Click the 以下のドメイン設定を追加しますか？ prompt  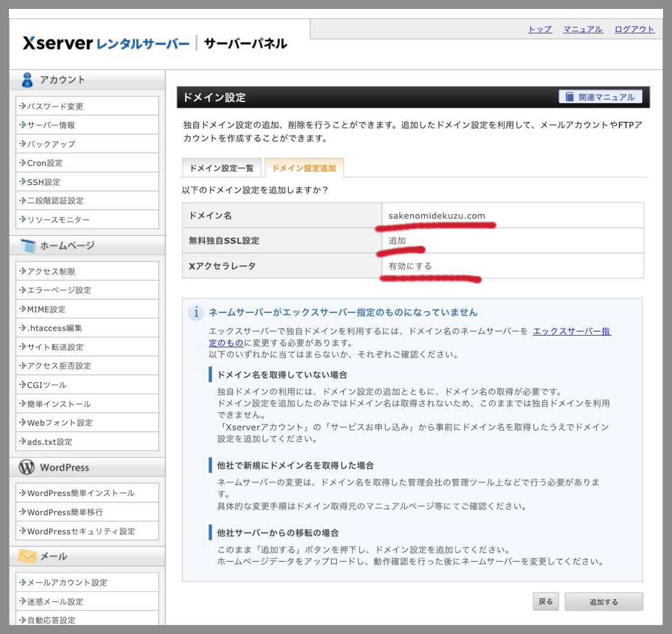[x=254, y=190]
